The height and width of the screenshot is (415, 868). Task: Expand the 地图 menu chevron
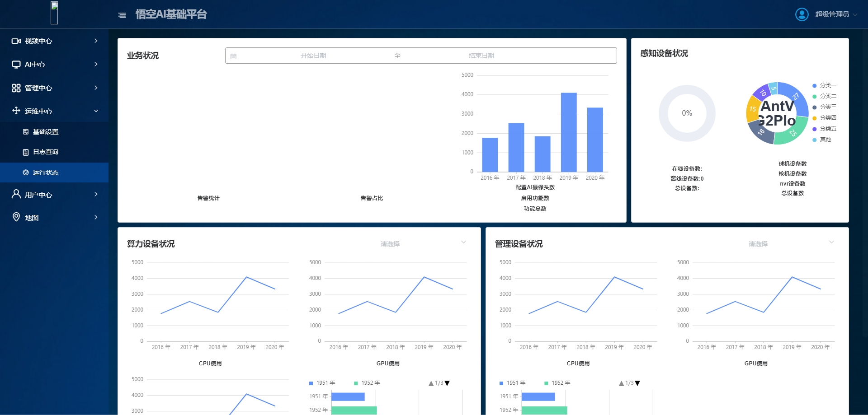[96, 217]
